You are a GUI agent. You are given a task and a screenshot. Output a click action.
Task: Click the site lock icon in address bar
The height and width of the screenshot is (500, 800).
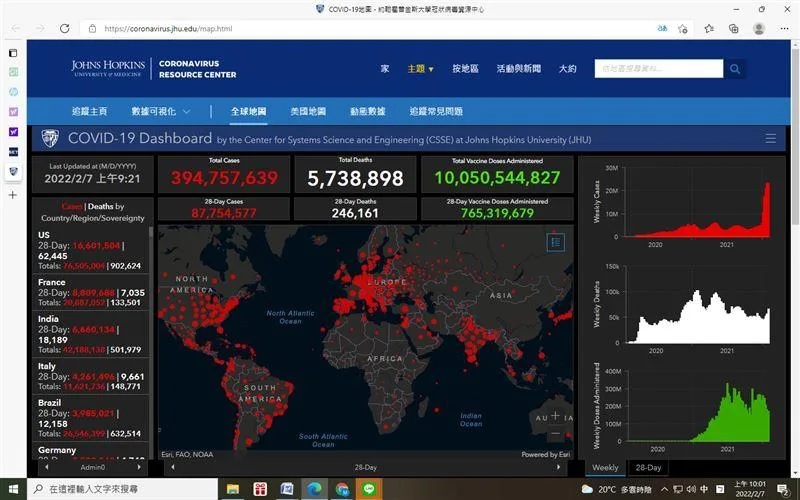(x=92, y=29)
